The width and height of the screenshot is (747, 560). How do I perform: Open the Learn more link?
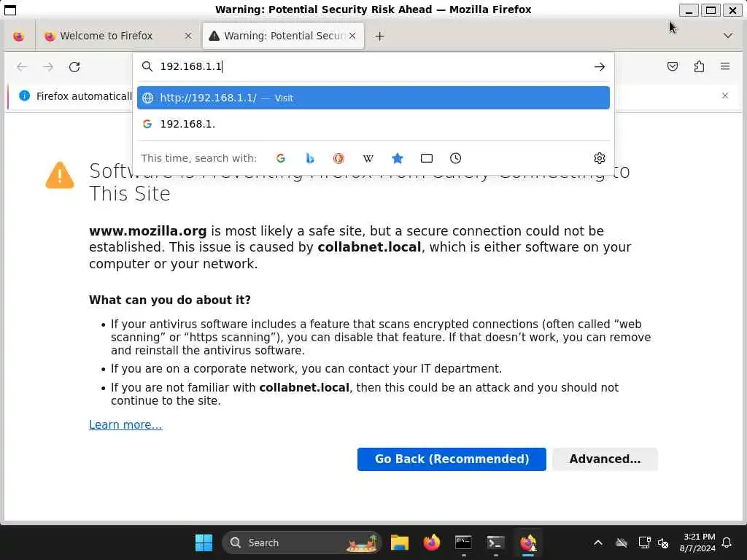tap(125, 425)
